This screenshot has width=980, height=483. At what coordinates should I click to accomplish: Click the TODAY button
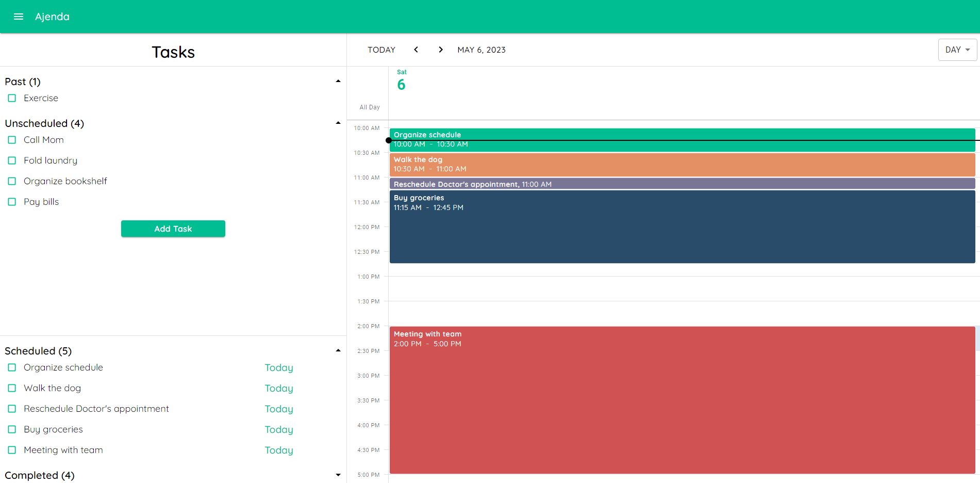pyautogui.click(x=381, y=50)
